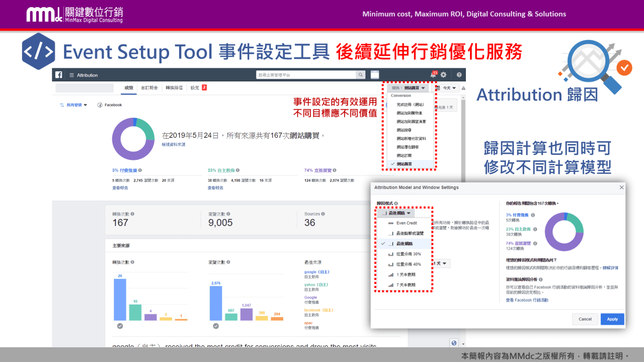Click the language globe icon at bottom right
644x362 pixels.
point(453,342)
